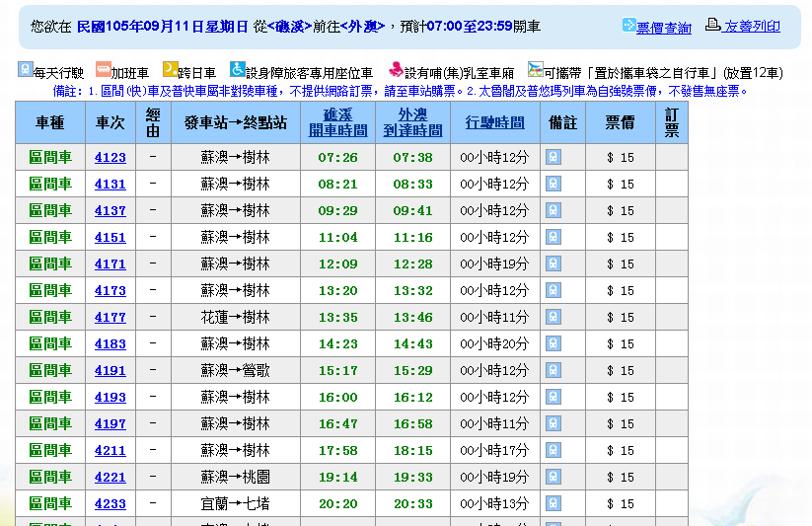This screenshot has height=526, width=812.
Task: Open train number 4171 details
Action: (x=111, y=264)
